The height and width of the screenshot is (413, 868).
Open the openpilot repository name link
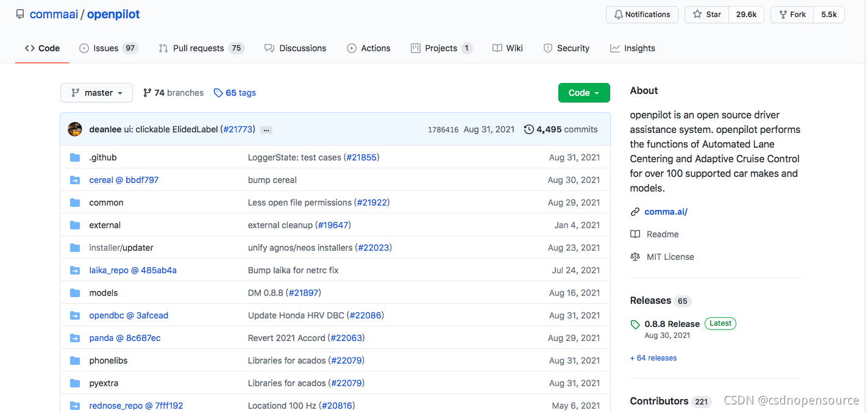tap(113, 14)
